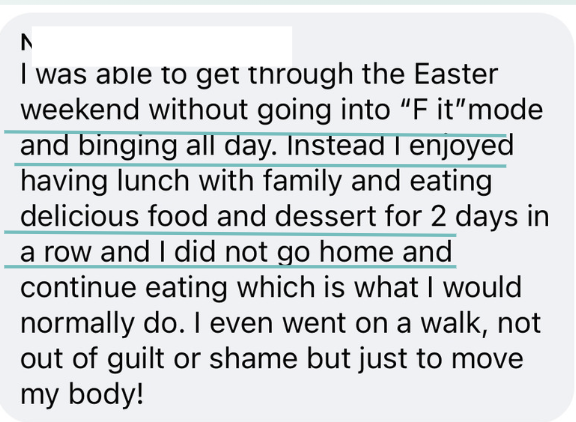Click the partial letter before the redacted name

pyautogui.click(x=26, y=42)
